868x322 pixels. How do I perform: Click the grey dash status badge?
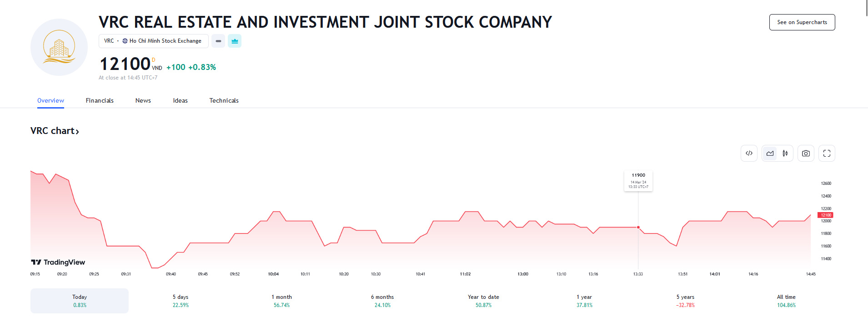(x=218, y=41)
